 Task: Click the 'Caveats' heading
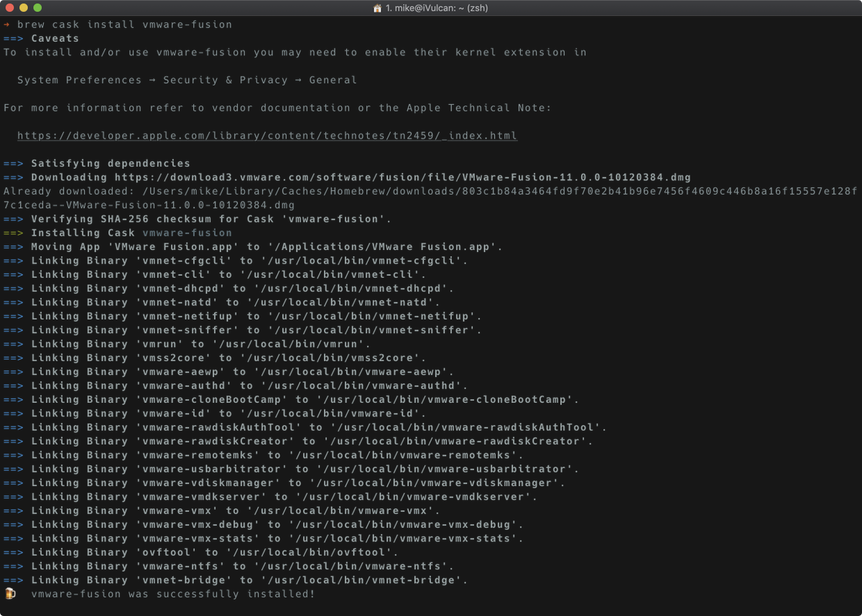(55, 38)
